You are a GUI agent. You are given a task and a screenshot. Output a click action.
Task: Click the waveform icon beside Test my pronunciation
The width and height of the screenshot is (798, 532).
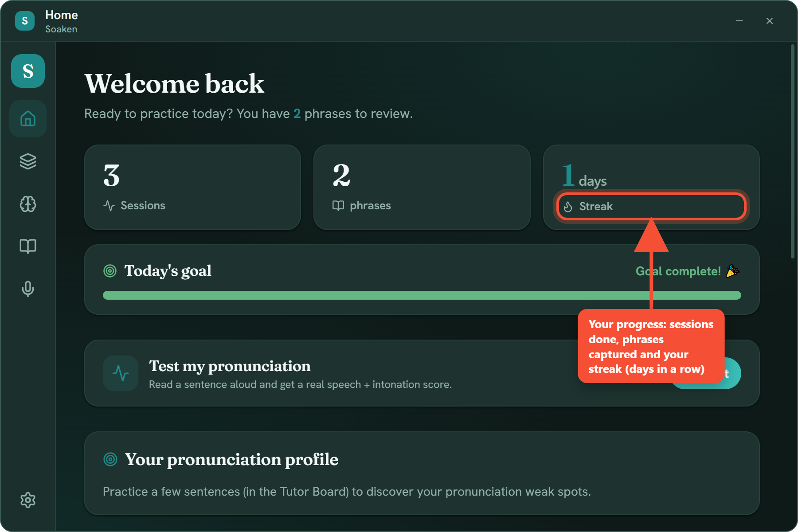(x=121, y=373)
